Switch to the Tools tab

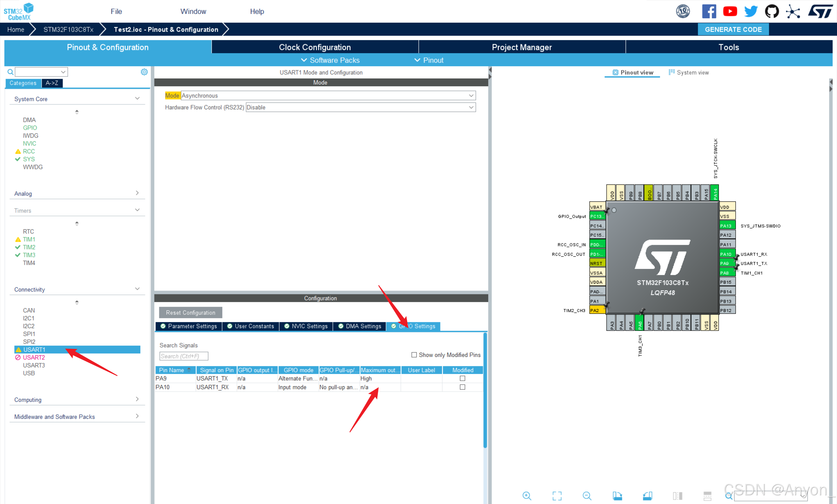(729, 47)
